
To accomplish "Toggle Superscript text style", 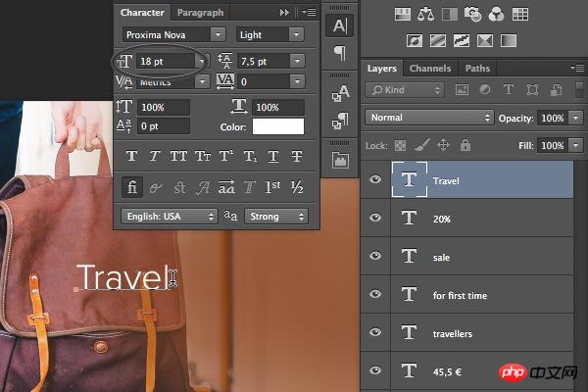I will [226, 156].
